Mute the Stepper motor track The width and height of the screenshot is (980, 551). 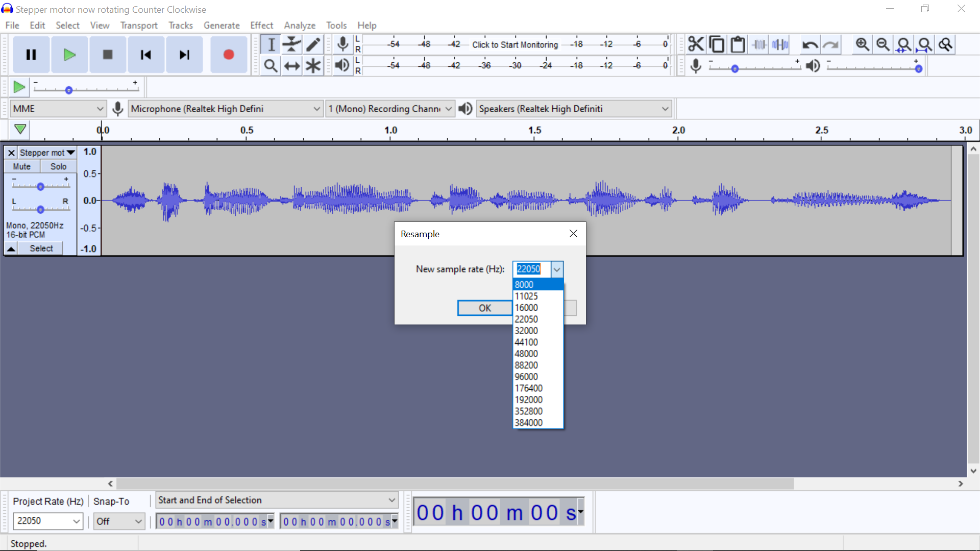pos(23,166)
